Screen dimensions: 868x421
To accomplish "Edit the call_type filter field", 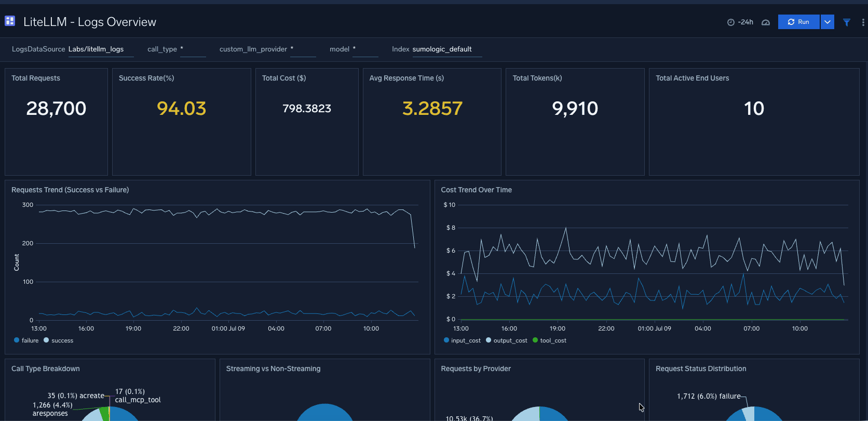I will [193, 49].
